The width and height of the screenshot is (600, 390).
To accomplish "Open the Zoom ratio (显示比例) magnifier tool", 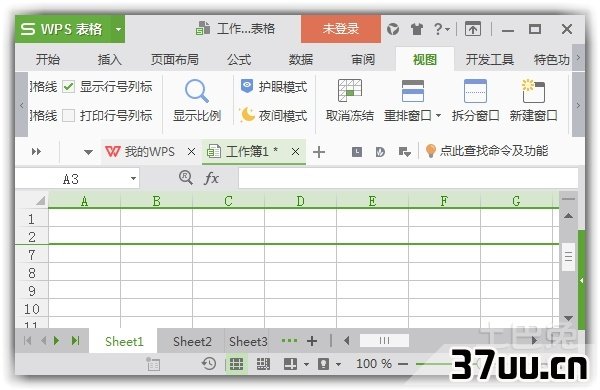I will click(197, 100).
